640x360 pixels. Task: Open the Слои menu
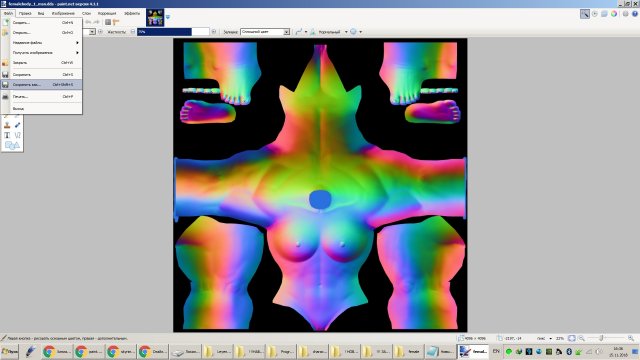(86, 13)
